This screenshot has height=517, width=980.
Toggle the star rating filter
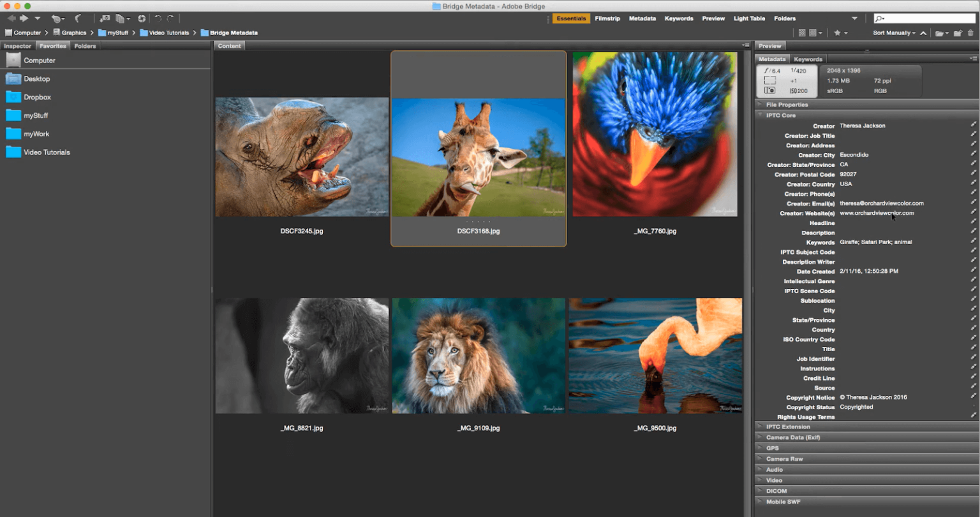tap(838, 33)
